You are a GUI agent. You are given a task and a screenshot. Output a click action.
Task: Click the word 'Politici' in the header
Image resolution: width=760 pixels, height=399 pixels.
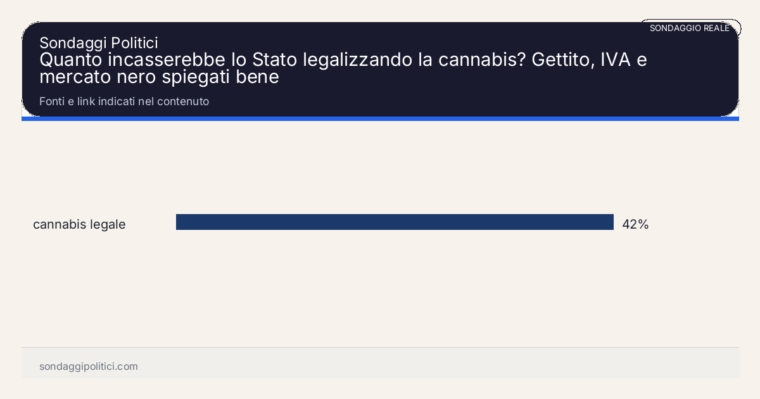pyautogui.click(x=134, y=43)
